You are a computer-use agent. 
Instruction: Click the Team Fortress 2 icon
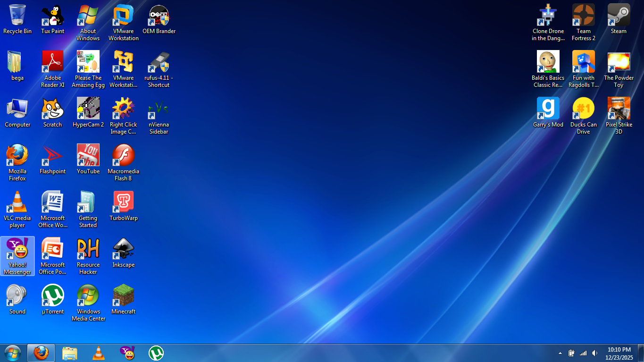point(583,16)
